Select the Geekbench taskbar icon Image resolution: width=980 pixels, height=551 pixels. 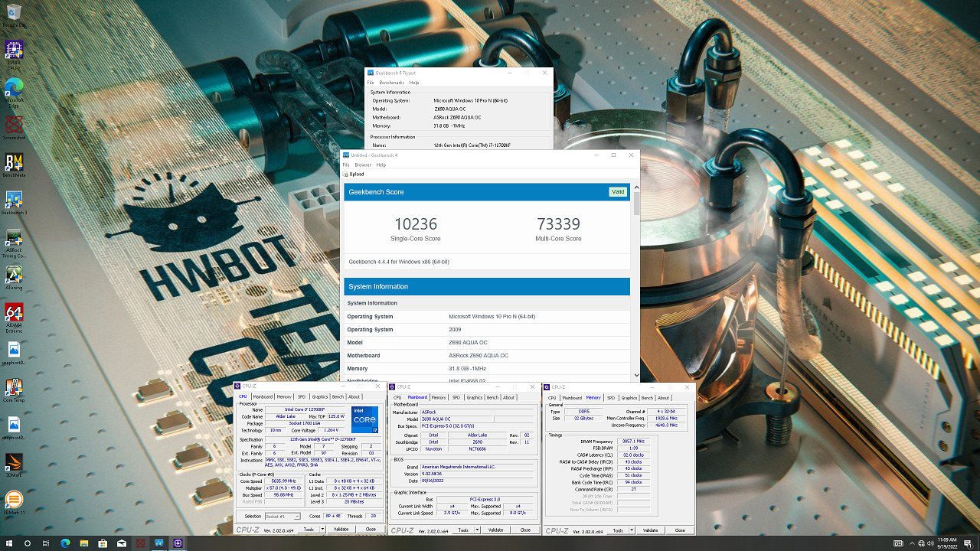point(159,543)
